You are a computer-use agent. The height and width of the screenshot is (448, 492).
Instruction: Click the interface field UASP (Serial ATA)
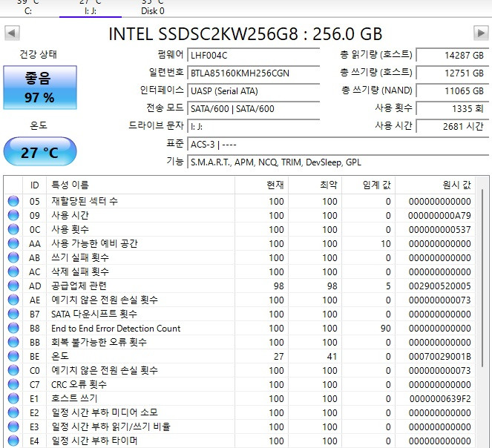[254, 91]
